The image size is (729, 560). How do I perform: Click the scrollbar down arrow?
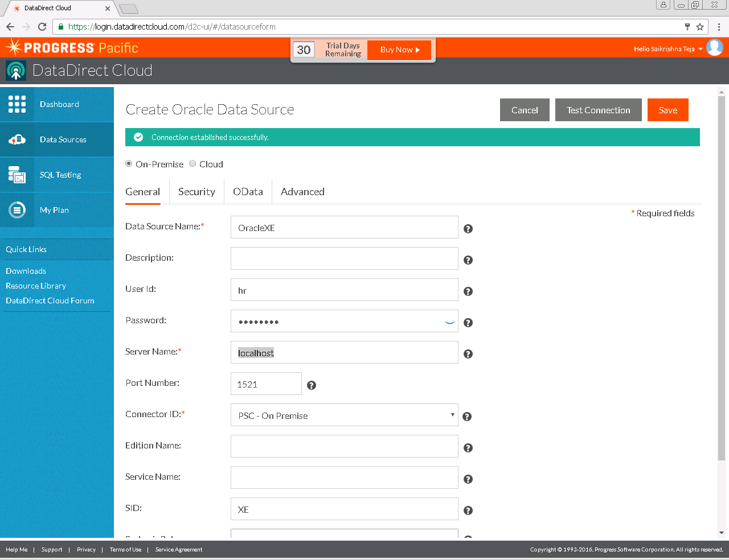pos(722,533)
